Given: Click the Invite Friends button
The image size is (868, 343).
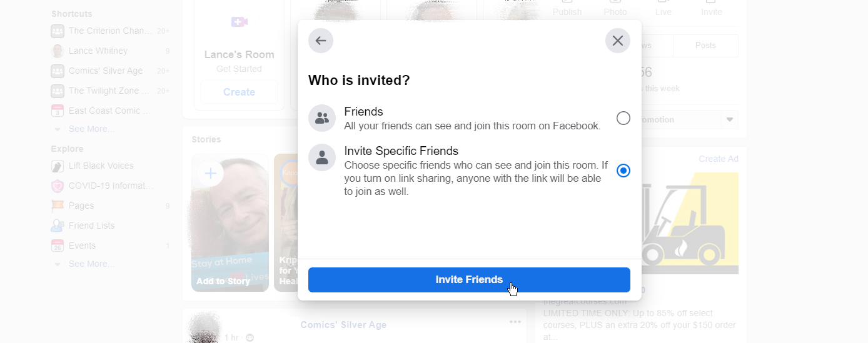Looking at the screenshot, I should [469, 280].
